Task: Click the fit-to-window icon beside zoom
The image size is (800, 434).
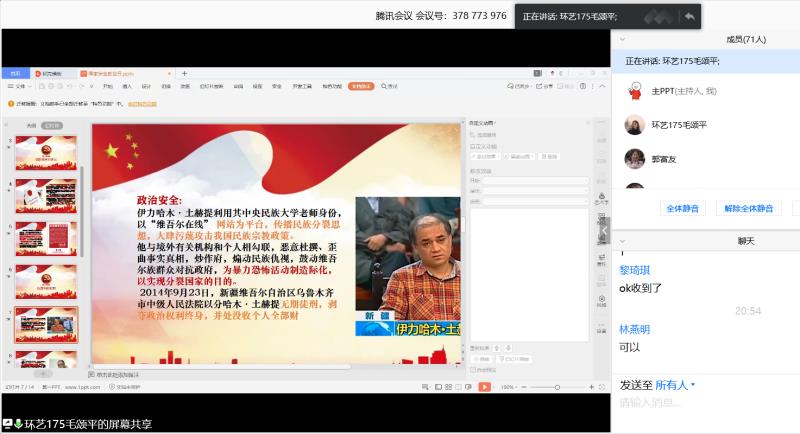Action: point(602,388)
